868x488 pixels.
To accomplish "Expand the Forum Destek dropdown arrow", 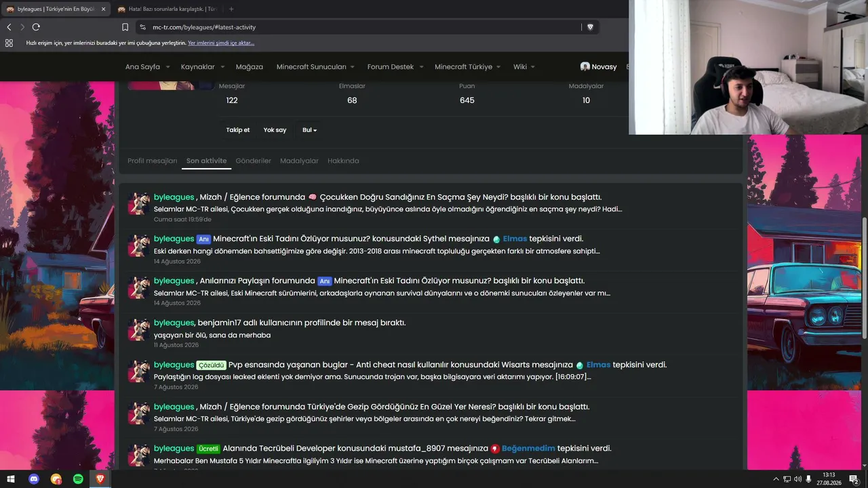I will [421, 67].
